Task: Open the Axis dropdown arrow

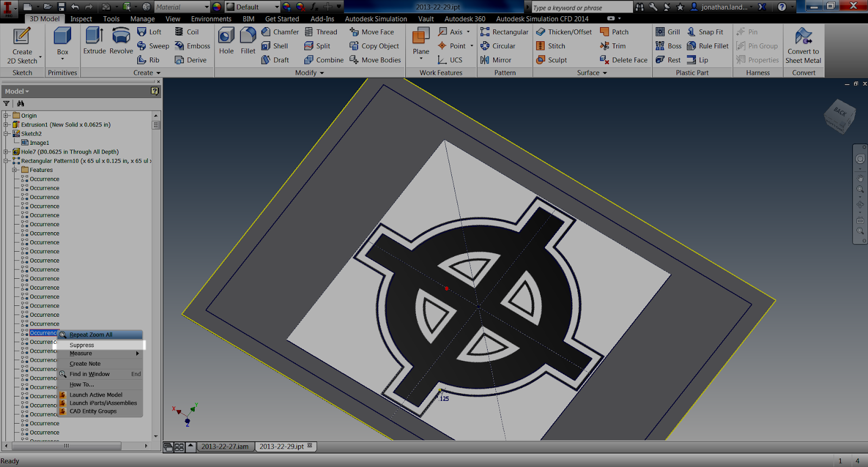Action: [468, 32]
